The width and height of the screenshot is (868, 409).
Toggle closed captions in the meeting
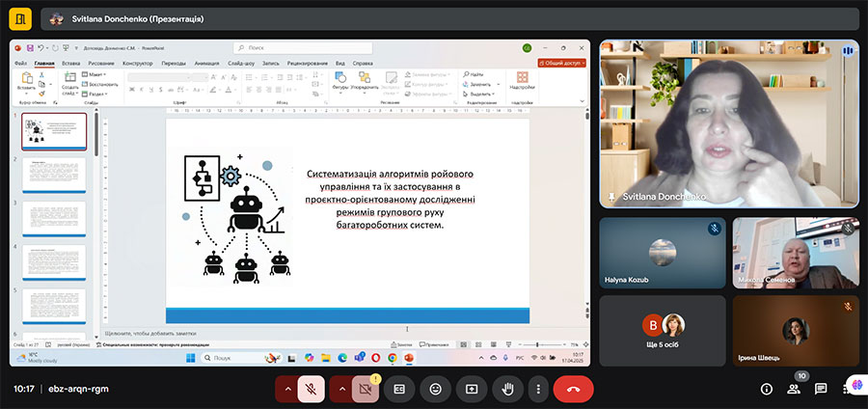point(399,389)
